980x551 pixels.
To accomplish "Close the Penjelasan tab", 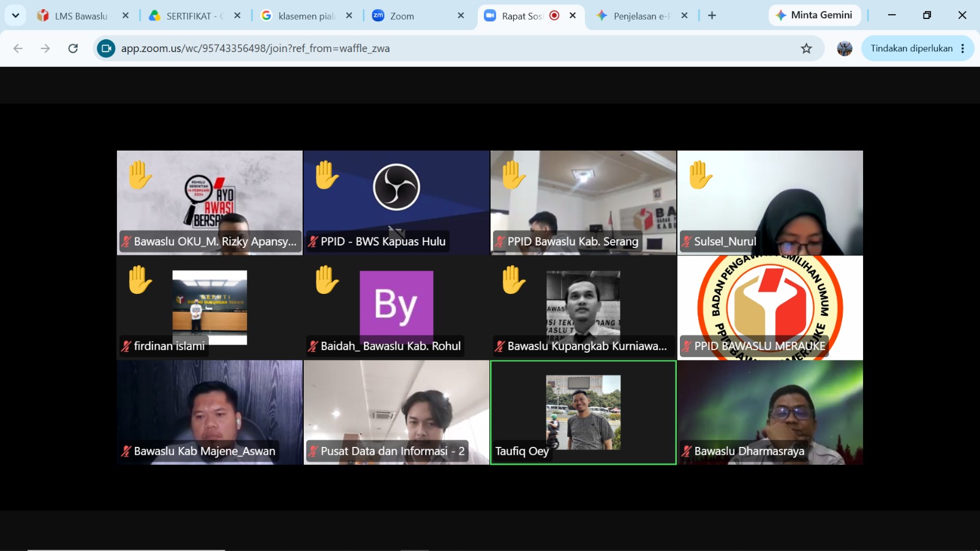I will 685,16.
